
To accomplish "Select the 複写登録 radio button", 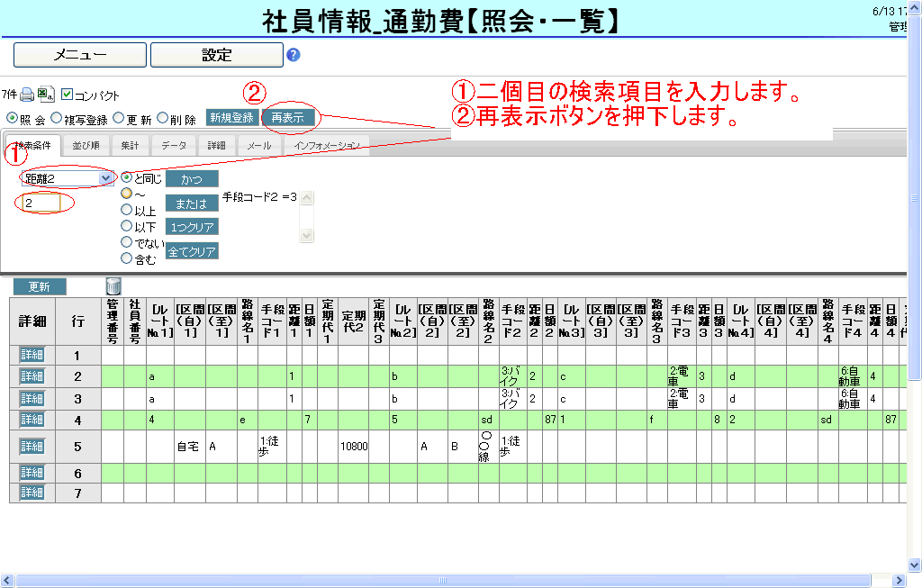I will [x=57, y=117].
